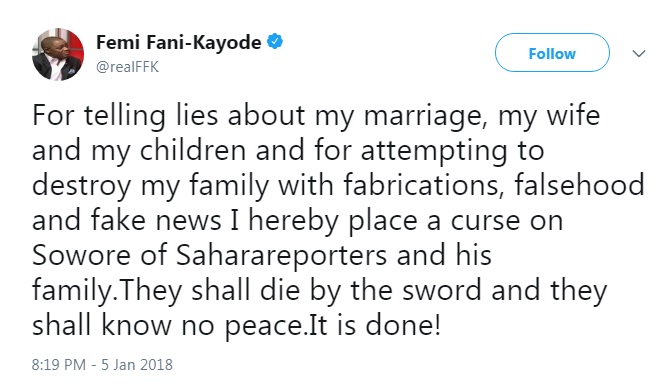Click the @realFFK handle

[127, 67]
